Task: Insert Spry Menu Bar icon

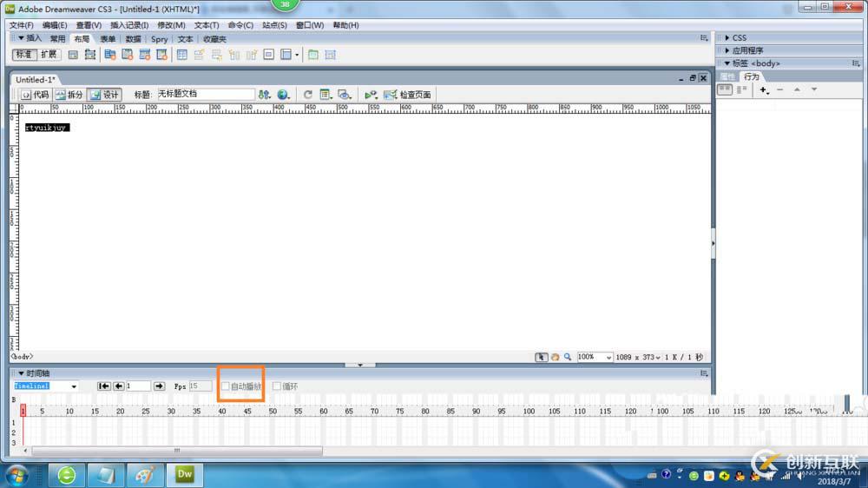Action: tap(109, 55)
